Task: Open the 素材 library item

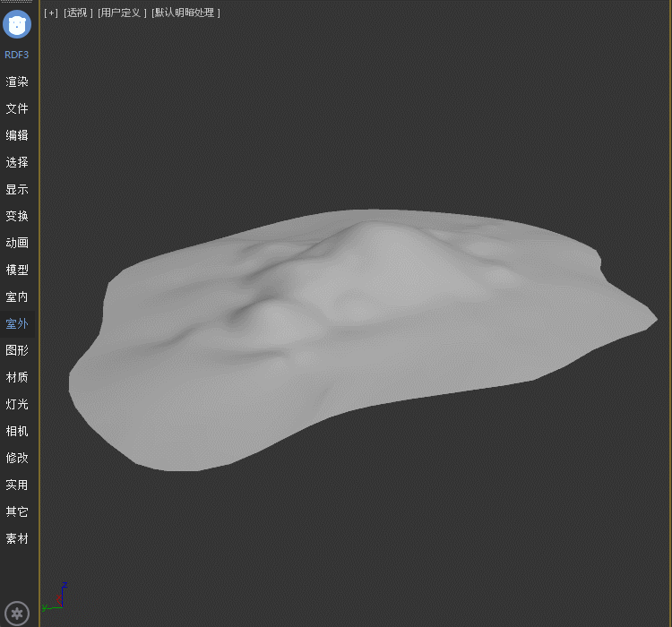Action: coord(17,538)
